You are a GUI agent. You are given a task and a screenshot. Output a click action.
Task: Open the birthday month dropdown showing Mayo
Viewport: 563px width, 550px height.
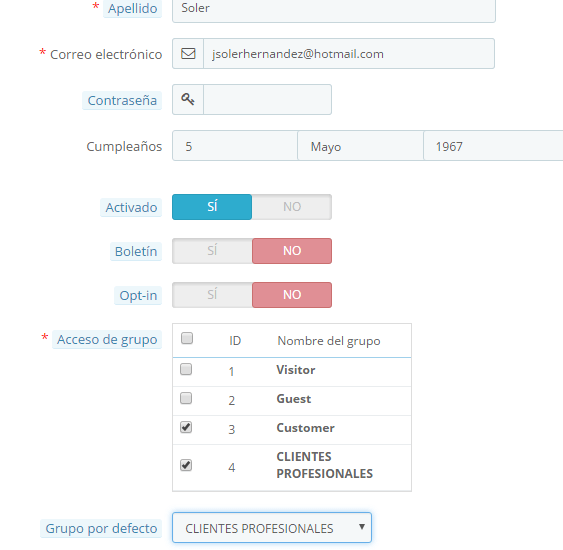click(x=360, y=146)
